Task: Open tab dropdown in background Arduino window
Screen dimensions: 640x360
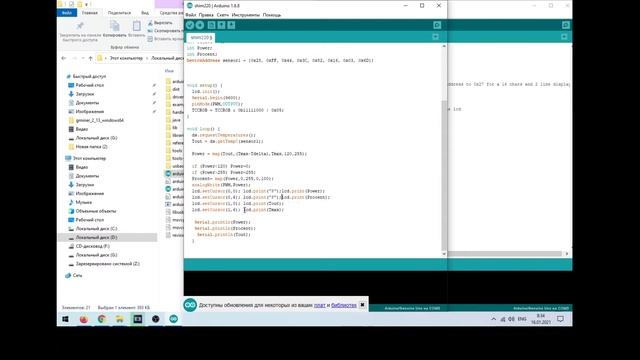Action: 564,37
